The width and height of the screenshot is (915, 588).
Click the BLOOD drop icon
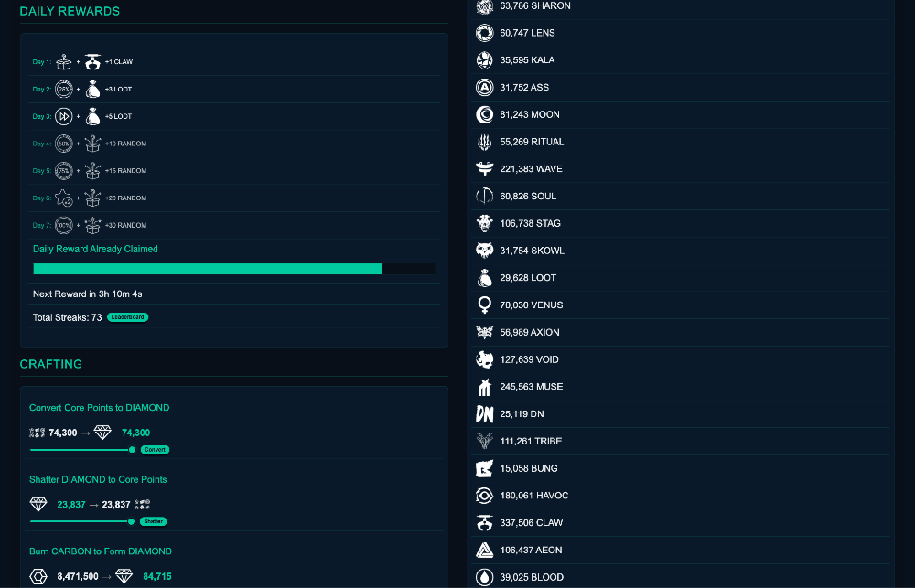484,578
